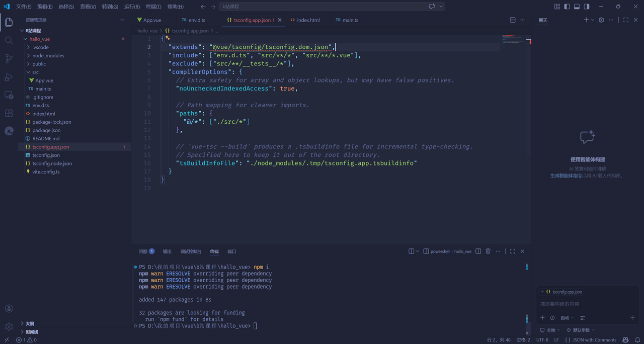Screen dimensions: 644x344
Task: Switch to the index.html editor tab
Action: click(x=308, y=20)
